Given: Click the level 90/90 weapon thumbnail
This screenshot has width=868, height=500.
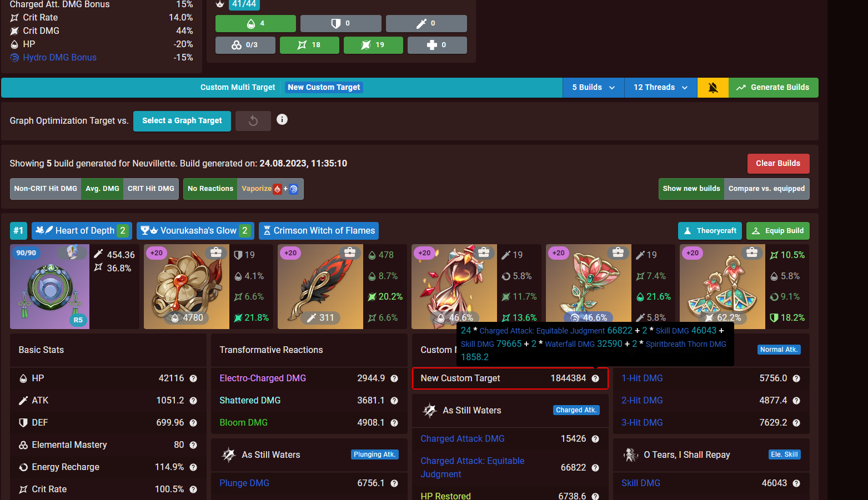Looking at the screenshot, I should tap(49, 286).
